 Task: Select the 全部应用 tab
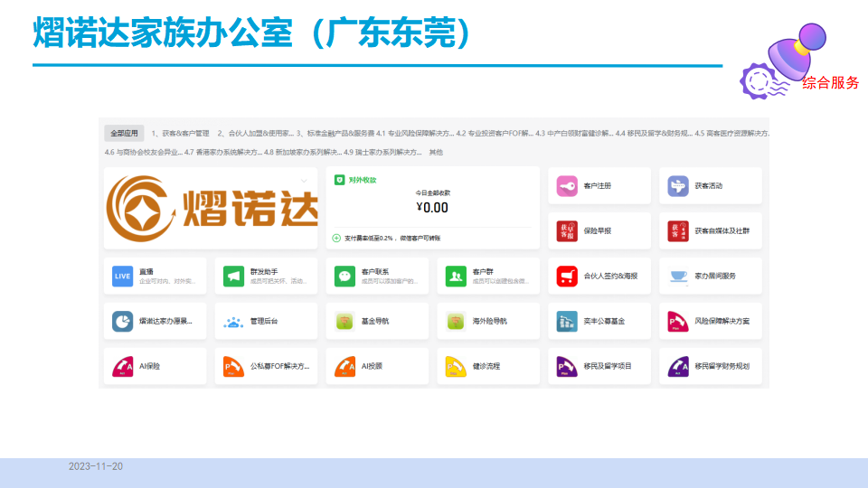(x=124, y=134)
